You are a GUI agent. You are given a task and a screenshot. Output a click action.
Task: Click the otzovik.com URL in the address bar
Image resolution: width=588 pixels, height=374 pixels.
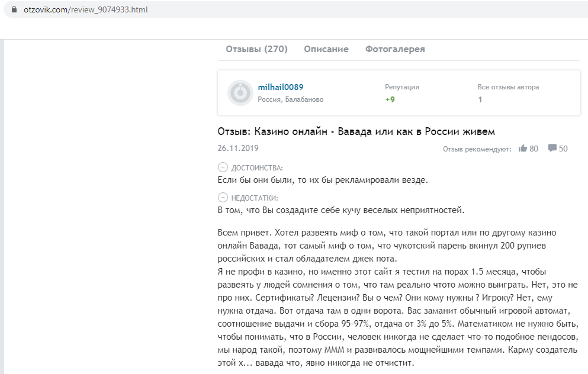[85, 11]
